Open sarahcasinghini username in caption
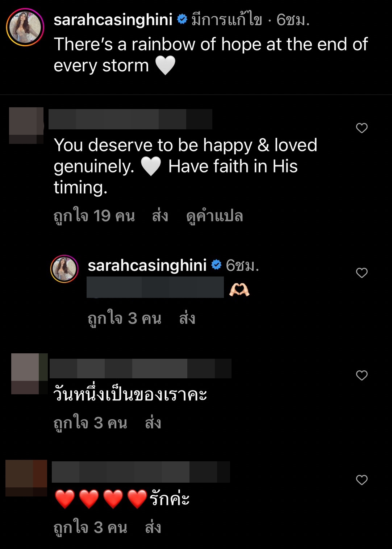The width and height of the screenshot is (392, 549). (x=113, y=20)
